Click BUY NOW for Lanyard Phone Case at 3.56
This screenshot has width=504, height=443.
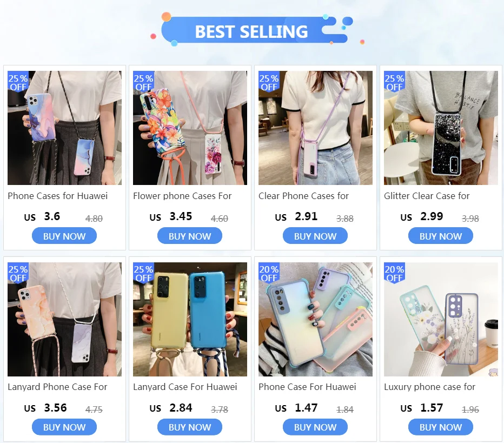(64, 427)
